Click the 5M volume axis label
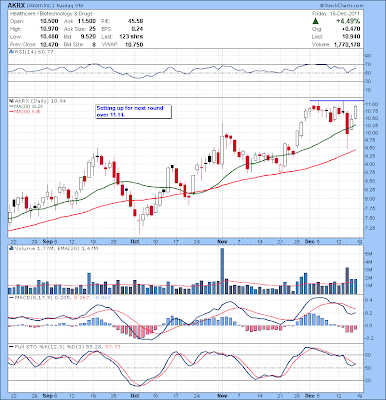 369,254
